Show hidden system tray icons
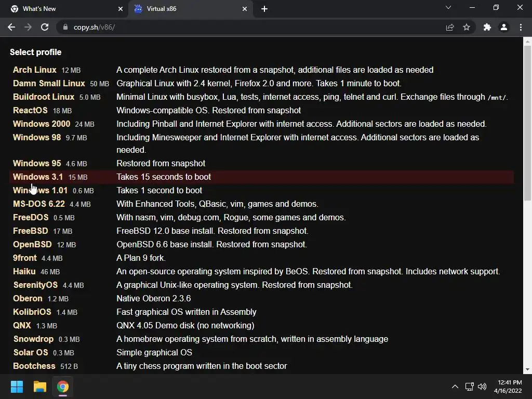The image size is (532, 399). tap(455, 387)
